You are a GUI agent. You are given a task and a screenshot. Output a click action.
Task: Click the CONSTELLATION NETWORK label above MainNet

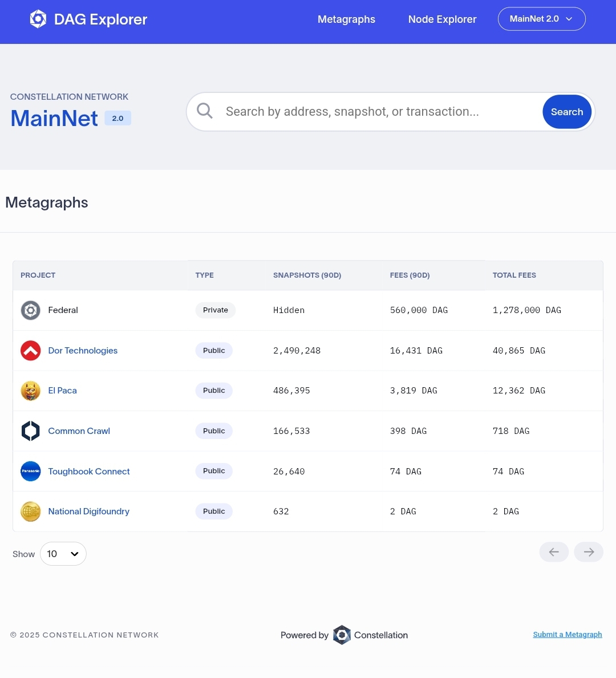[x=69, y=97]
